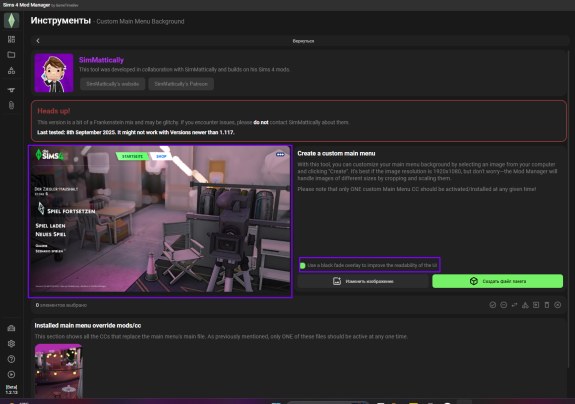
Task: Open the shapes category icon in sidebar
Action: click(11, 70)
